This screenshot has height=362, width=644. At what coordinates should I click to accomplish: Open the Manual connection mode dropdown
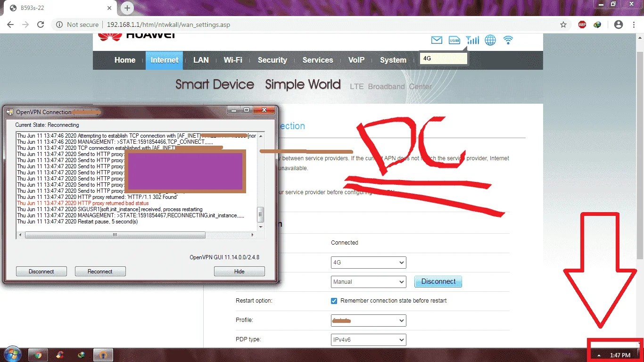tap(369, 282)
